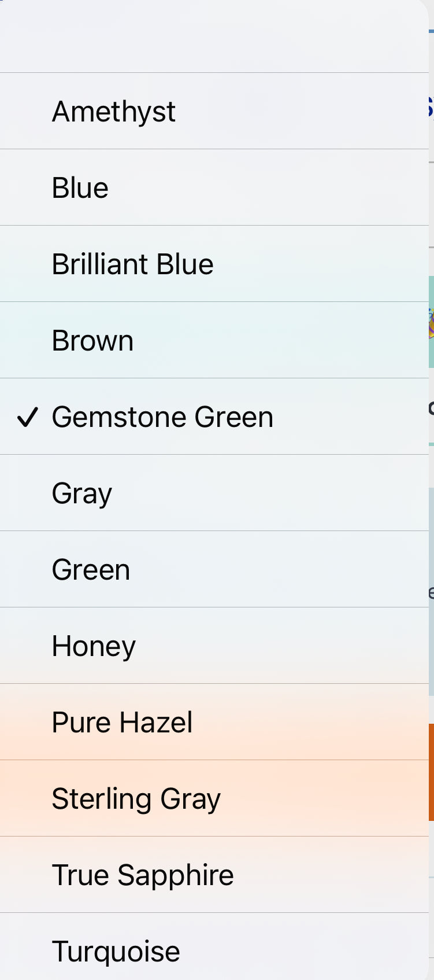Pick Turquoise at the list bottom
Image resolution: width=434 pixels, height=980 pixels.
pyautogui.click(x=116, y=951)
